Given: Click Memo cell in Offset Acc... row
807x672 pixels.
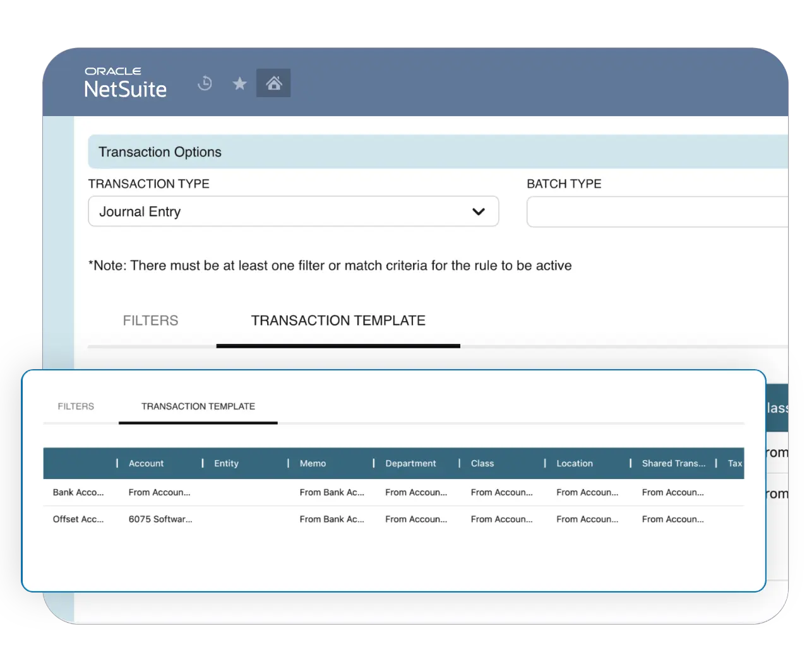Looking at the screenshot, I should (332, 519).
